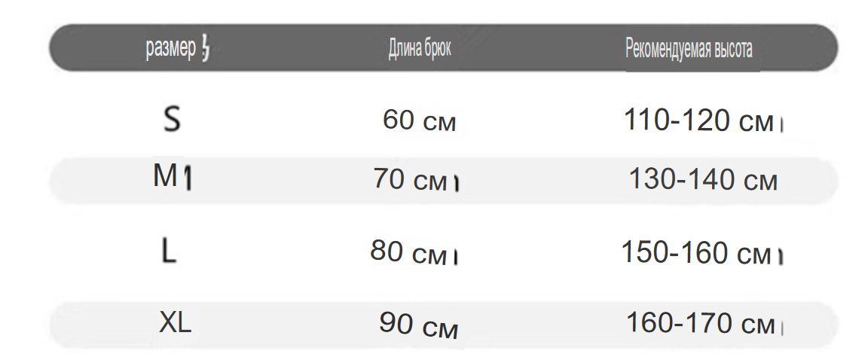
Task: Click the 110-120 см height value
Action: click(698, 120)
